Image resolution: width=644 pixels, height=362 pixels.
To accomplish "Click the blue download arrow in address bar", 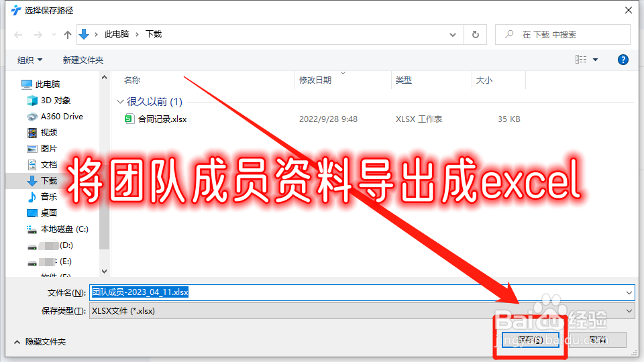I will (84, 34).
